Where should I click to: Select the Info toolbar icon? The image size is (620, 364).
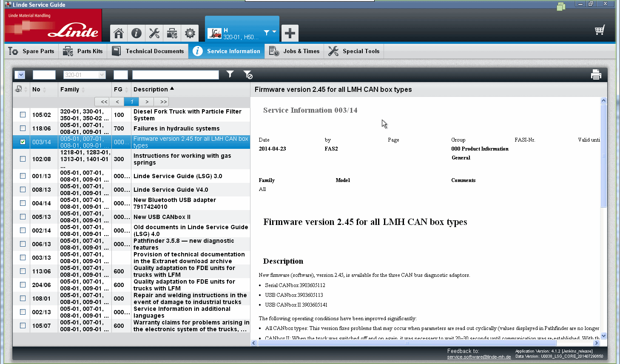click(x=136, y=33)
